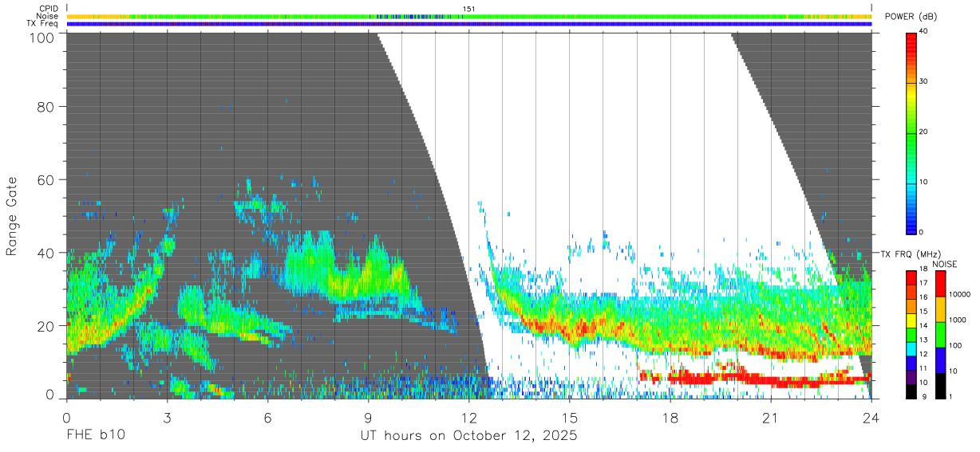Click the 21 hour tick on the UT axis
This screenshot has width=980, height=452.
pyautogui.click(x=771, y=416)
